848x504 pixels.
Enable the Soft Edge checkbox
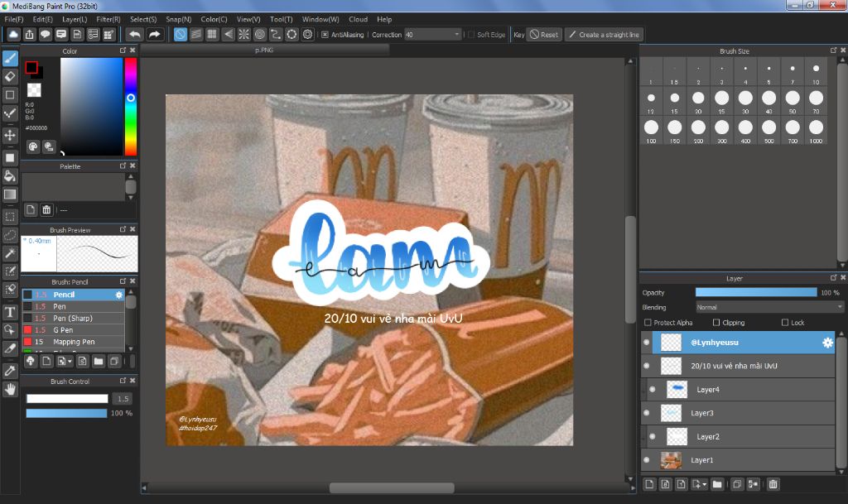(x=470, y=35)
